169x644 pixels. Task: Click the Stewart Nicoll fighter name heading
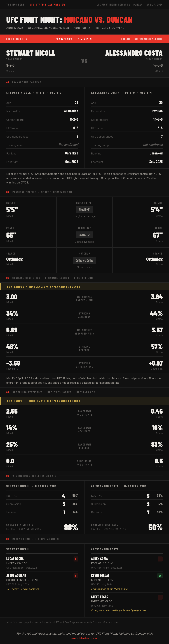tap(31, 53)
